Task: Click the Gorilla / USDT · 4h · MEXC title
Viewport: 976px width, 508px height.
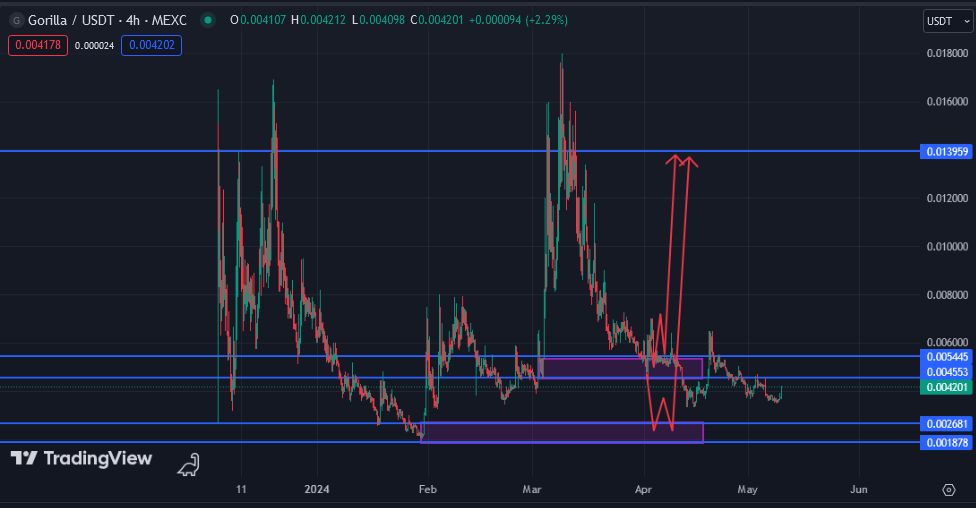Action: tap(107, 21)
